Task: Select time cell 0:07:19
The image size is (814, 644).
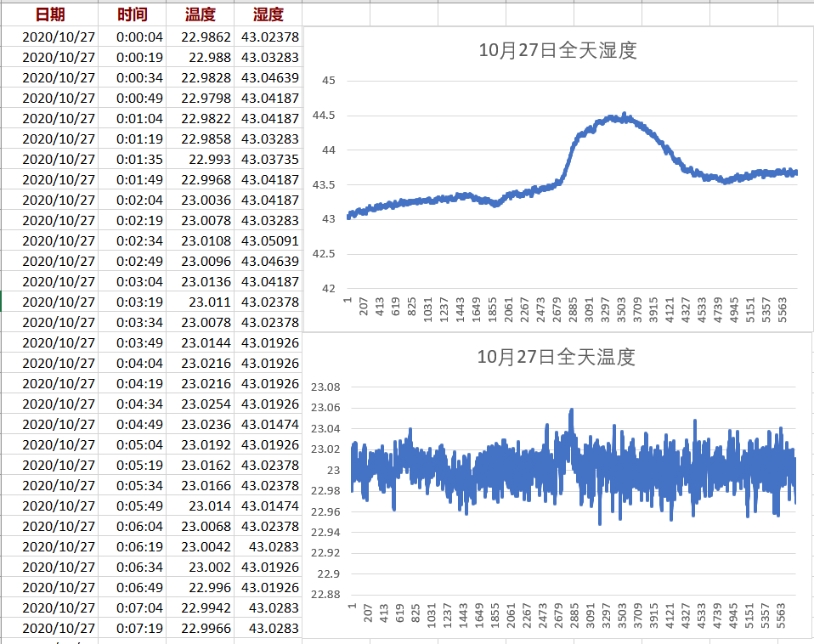Action: [133, 629]
